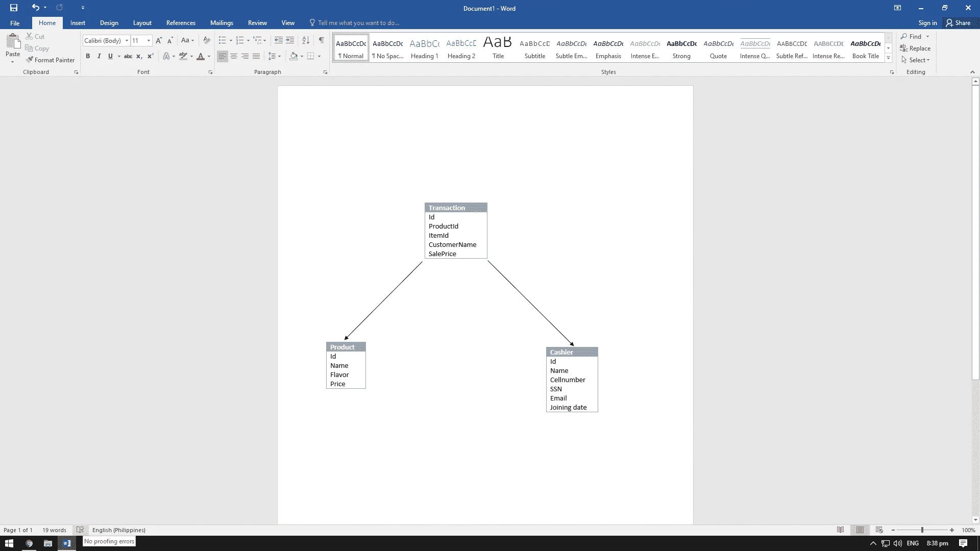Open the Find dropdown arrow
This screenshot has width=980, height=551.
(x=927, y=37)
